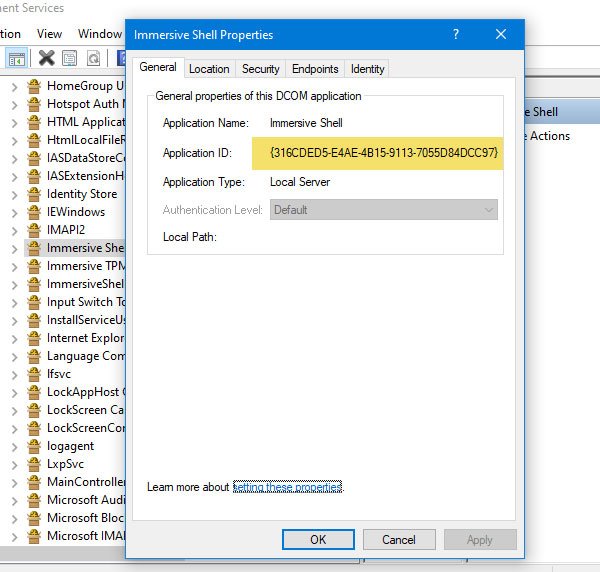Click the Input Switch package icon
This screenshot has height=572, width=600.
[34, 302]
